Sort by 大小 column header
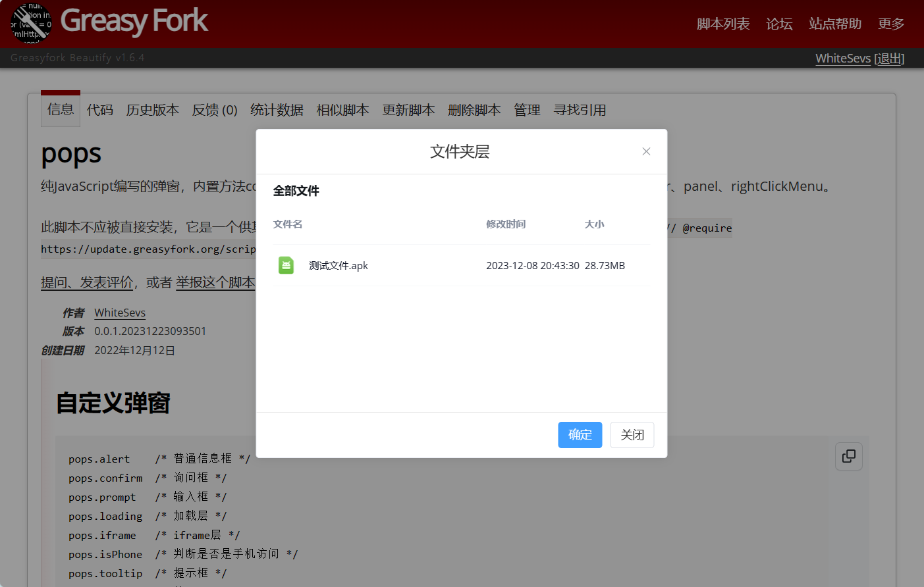Screen dimensions: 924x587 (x=594, y=224)
